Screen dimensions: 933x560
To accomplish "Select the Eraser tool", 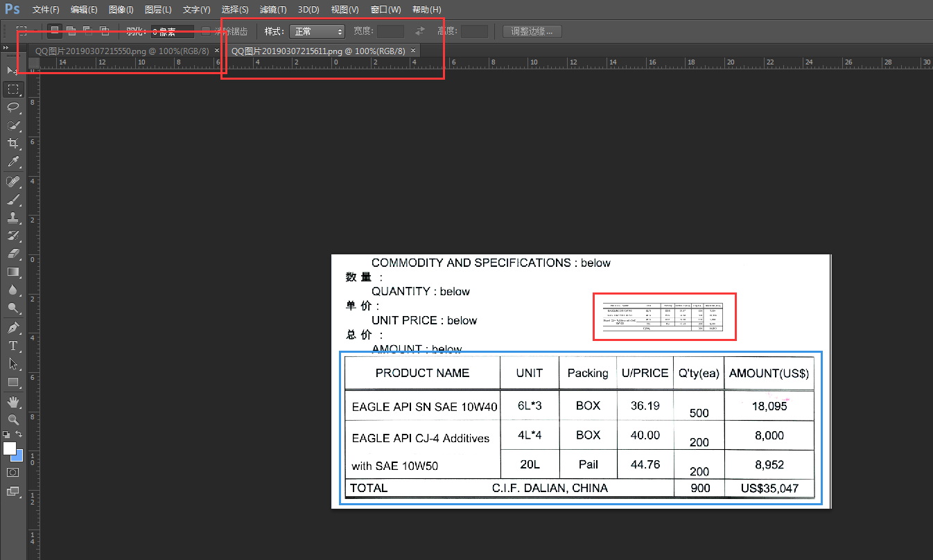I will coord(12,254).
